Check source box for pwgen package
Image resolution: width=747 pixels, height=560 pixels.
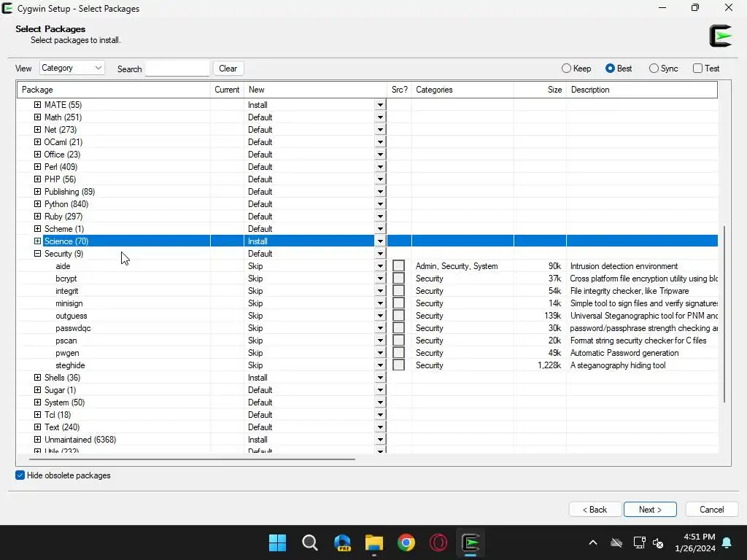(399, 352)
